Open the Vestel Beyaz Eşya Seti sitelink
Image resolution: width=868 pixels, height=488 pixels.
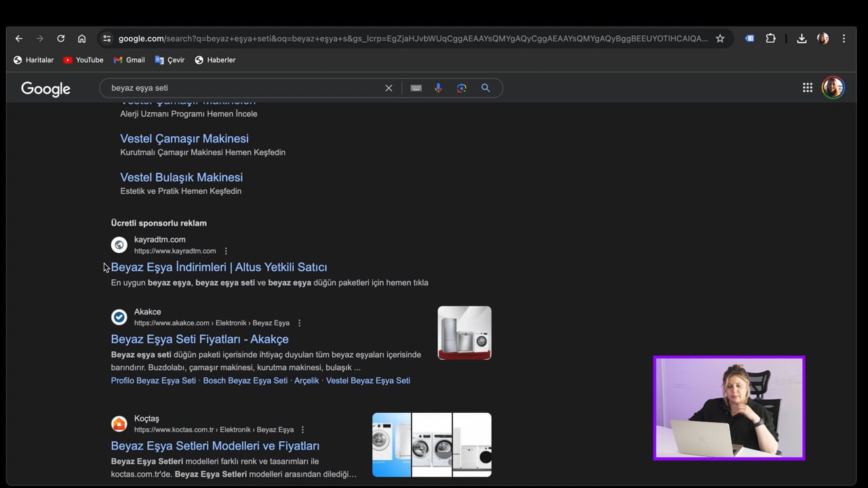(368, 380)
